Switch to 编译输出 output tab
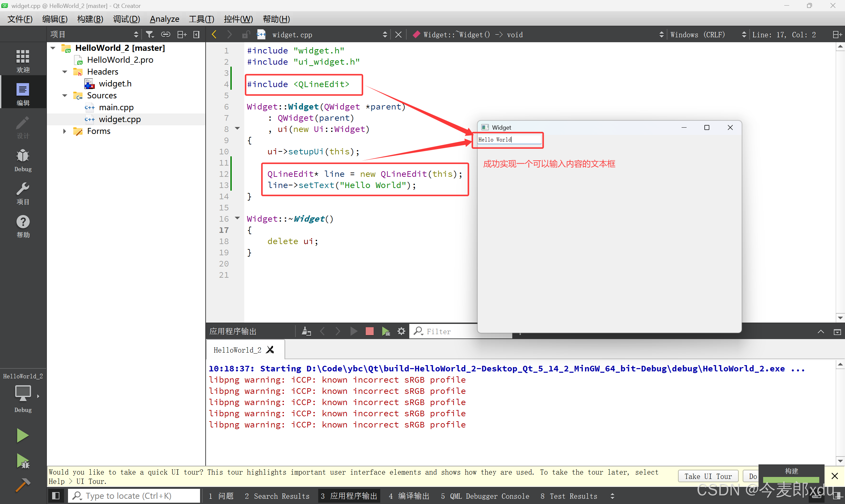 coord(409,496)
